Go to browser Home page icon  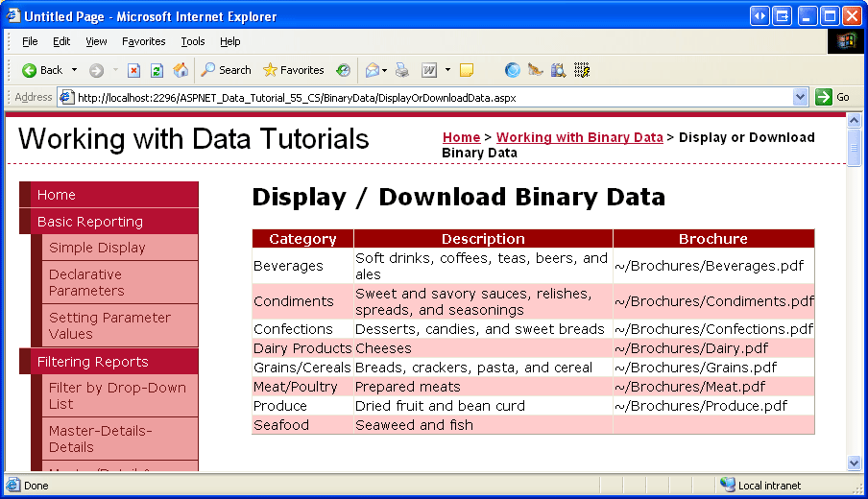coord(181,70)
